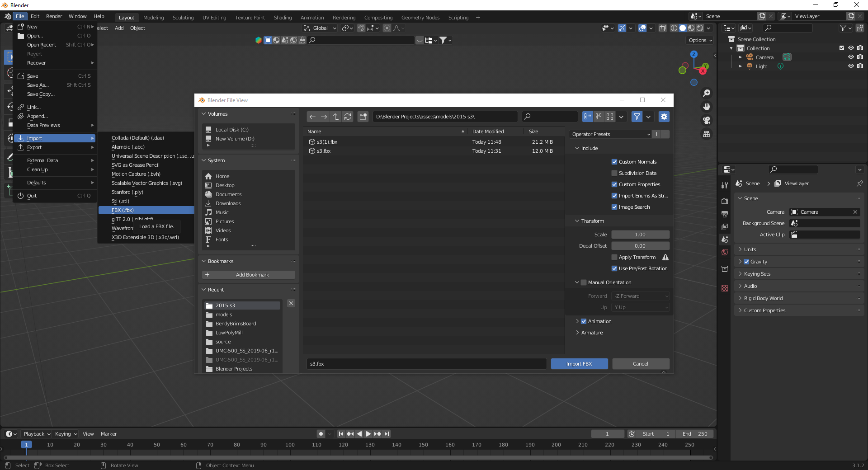Image resolution: width=868 pixels, height=470 pixels.
Task: Switch perspective/orthographic grid gizmo
Action: coord(707,134)
